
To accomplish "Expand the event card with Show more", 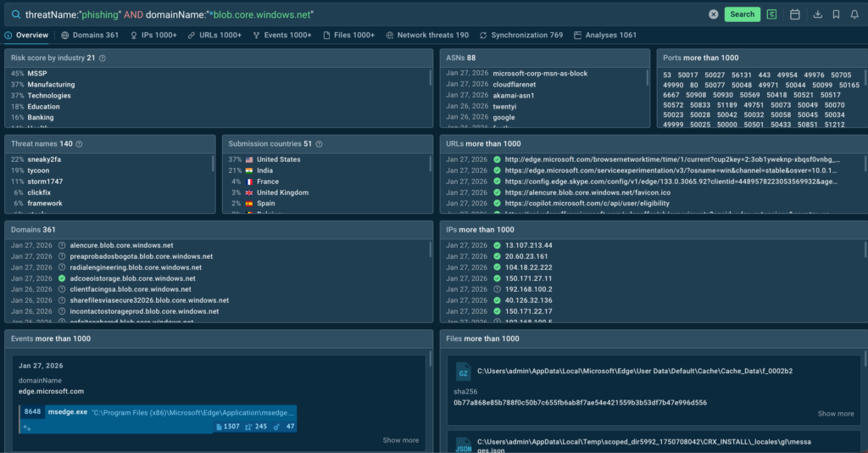I will (x=400, y=440).
